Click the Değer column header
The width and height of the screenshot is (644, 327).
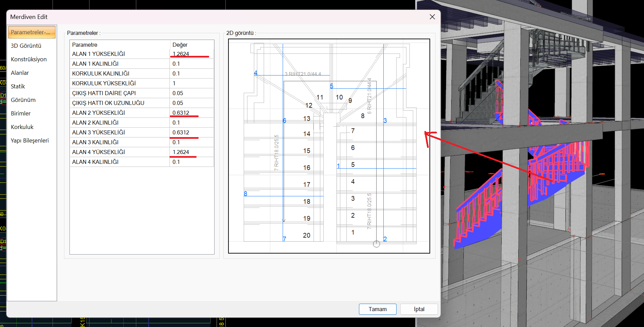tap(191, 45)
